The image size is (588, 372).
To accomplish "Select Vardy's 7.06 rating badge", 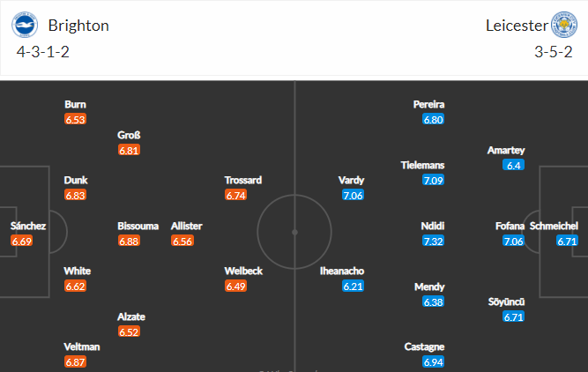I will coord(353,195).
